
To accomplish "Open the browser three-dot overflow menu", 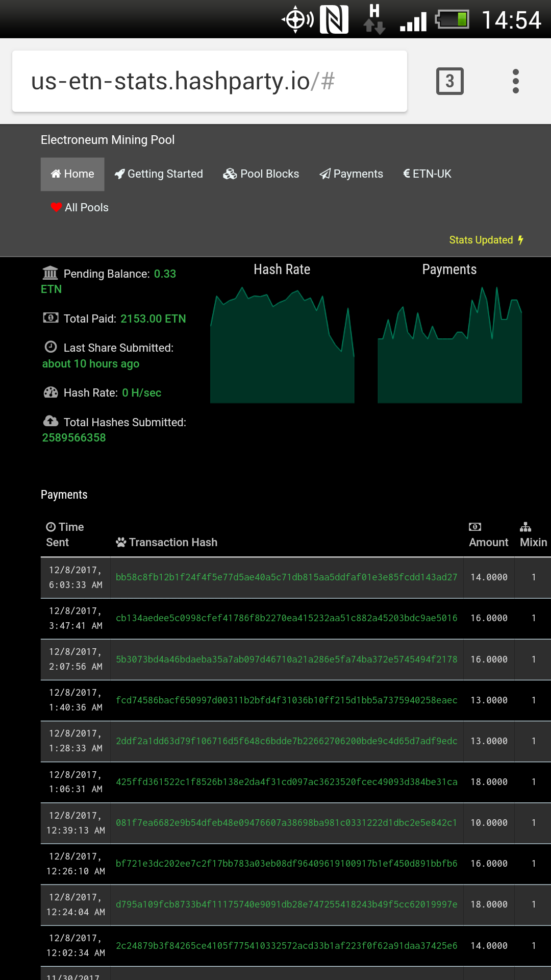I will tap(515, 81).
